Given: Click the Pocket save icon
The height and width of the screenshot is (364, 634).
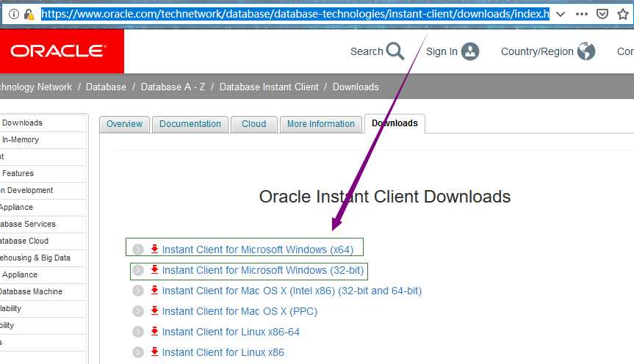Looking at the screenshot, I should point(602,14).
